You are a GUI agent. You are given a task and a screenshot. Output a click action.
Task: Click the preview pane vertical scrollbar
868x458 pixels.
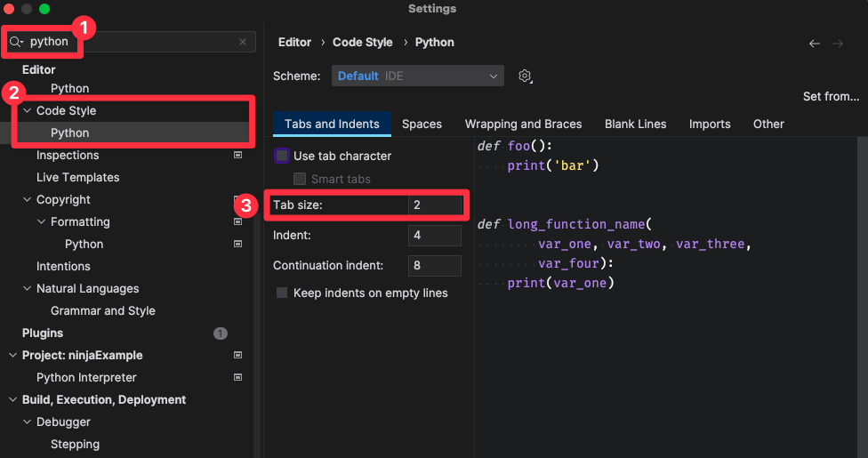tap(863, 297)
